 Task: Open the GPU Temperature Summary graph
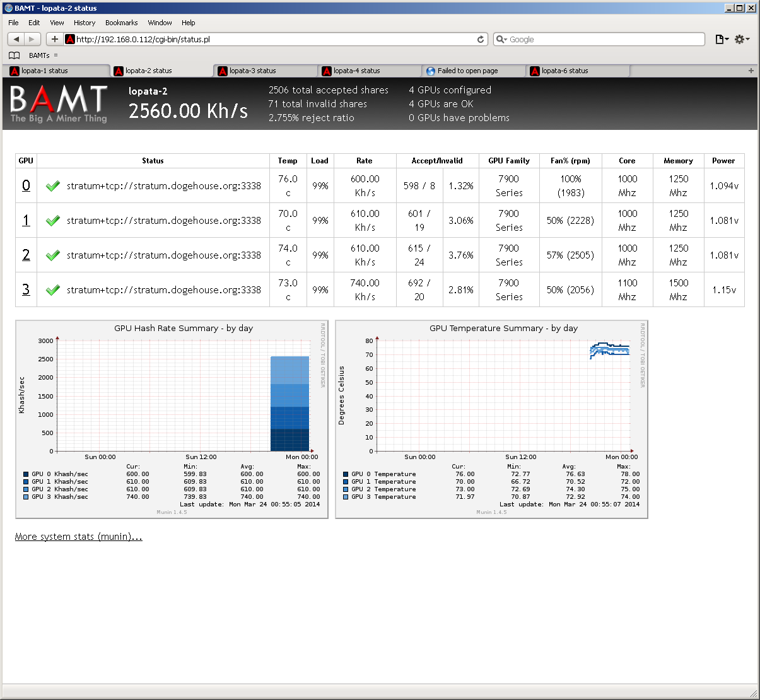pyautogui.click(x=492, y=419)
